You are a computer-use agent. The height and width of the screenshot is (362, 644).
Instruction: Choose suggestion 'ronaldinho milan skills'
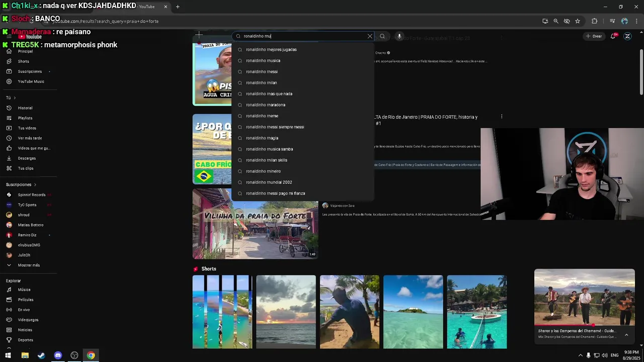coord(302,160)
